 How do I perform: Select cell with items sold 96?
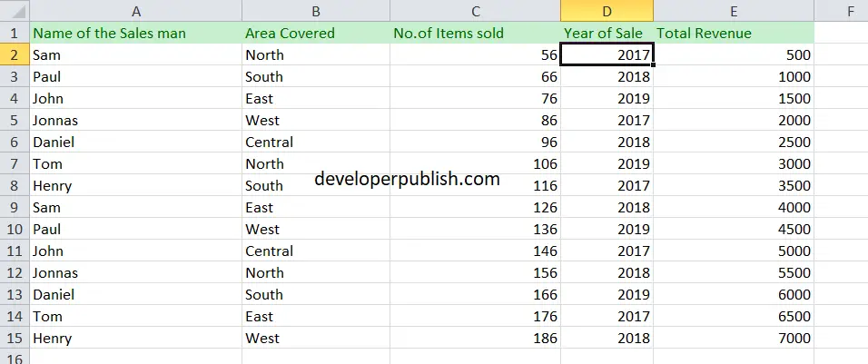pyautogui.click(x=475, y=142)
